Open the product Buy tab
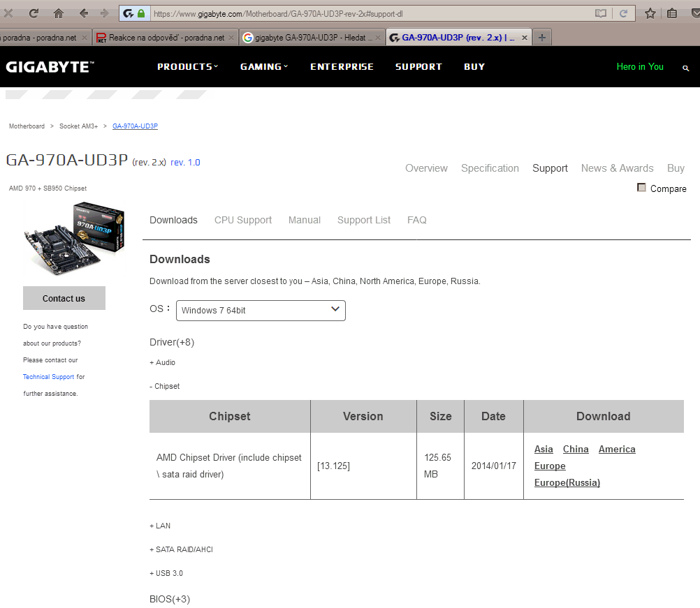This screenshot has width=700, height=608. click(676, 168)
